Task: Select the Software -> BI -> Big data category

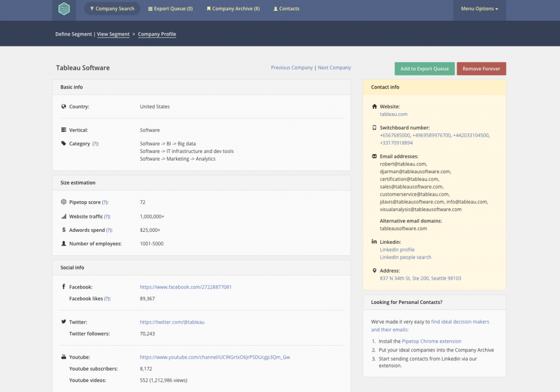Action: tap(168, 144)
